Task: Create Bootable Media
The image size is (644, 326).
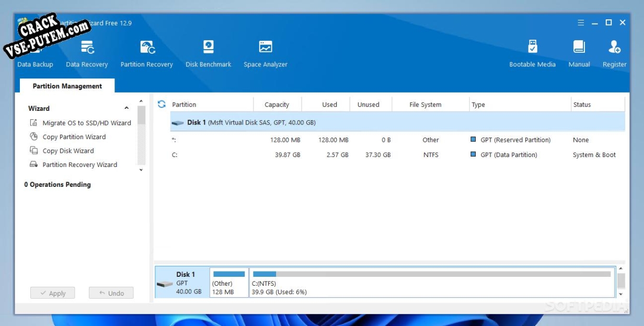Action: click(x=532, y=54)
